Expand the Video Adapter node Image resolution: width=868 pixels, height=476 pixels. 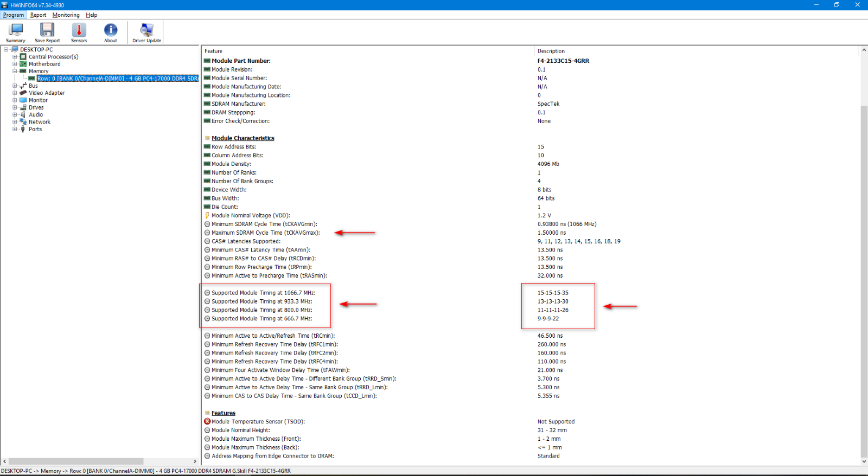click(x=15, y=93)
